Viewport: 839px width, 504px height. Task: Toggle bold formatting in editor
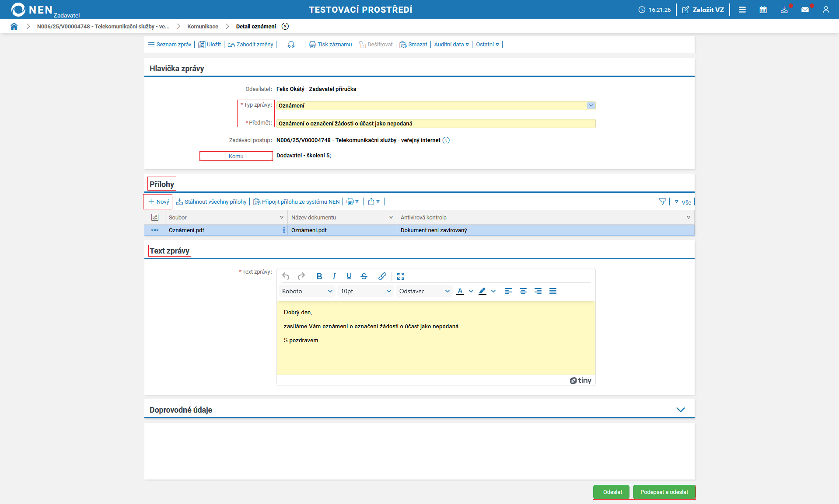tap(319, 276)
